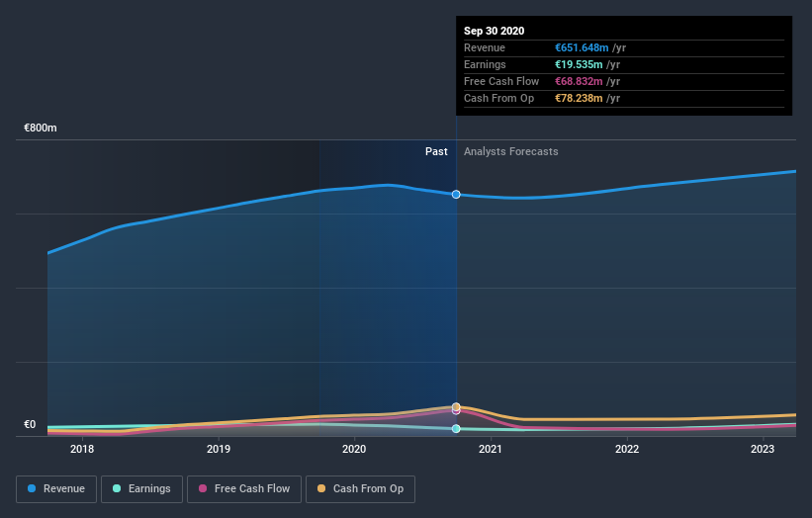Click the €19.535m earnings value in the tooltip
The width and height of the screenshot is (812, 518).
coord(579,64)
